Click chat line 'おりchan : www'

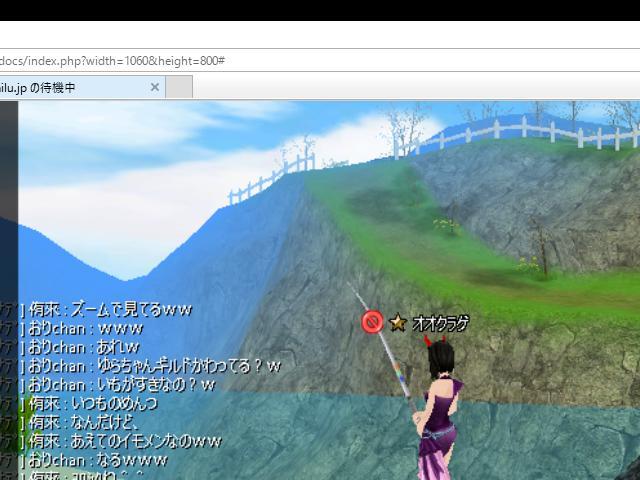[x=86, y=329]
